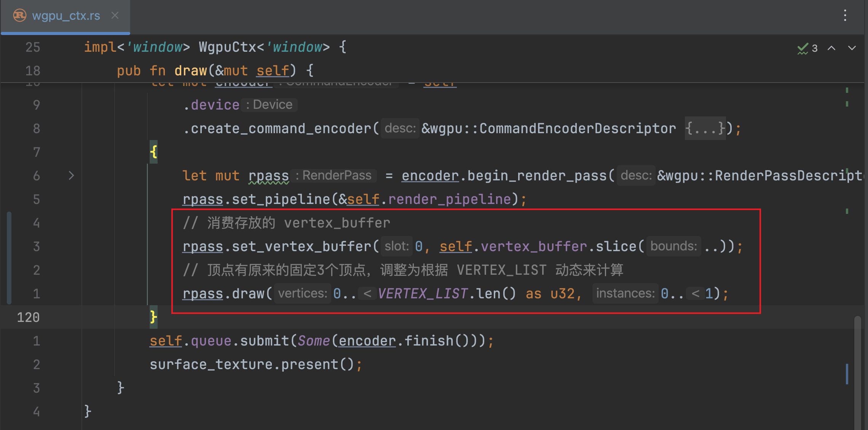Click line number 120 in the gutter
Screen dimensions: 868x430
pos(28,317)
